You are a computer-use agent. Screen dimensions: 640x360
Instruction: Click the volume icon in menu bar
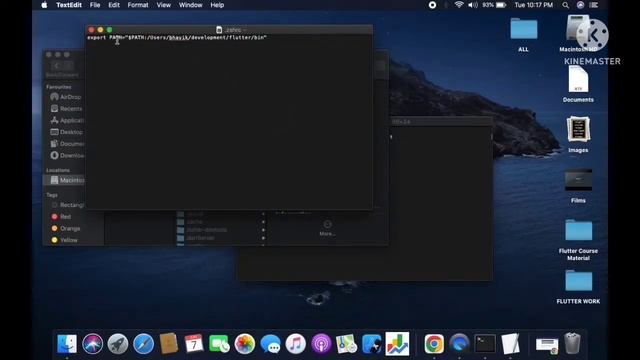pos(473,5)
